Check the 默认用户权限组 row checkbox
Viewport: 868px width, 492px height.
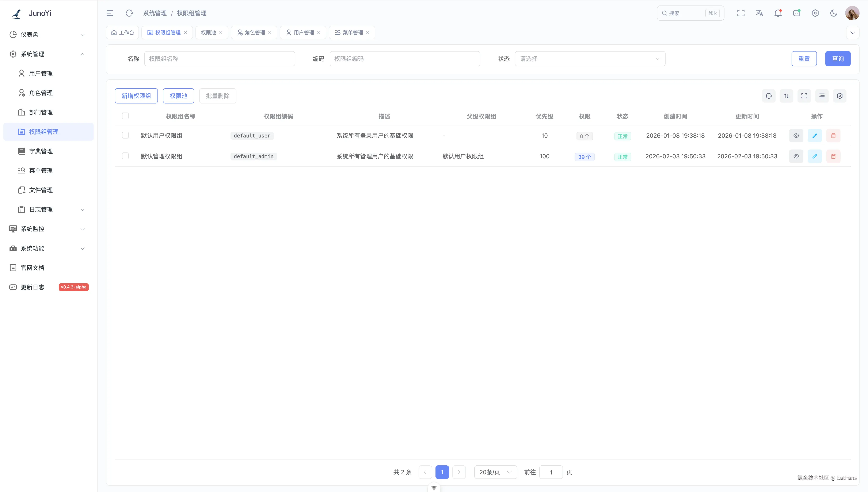(125, 136)
